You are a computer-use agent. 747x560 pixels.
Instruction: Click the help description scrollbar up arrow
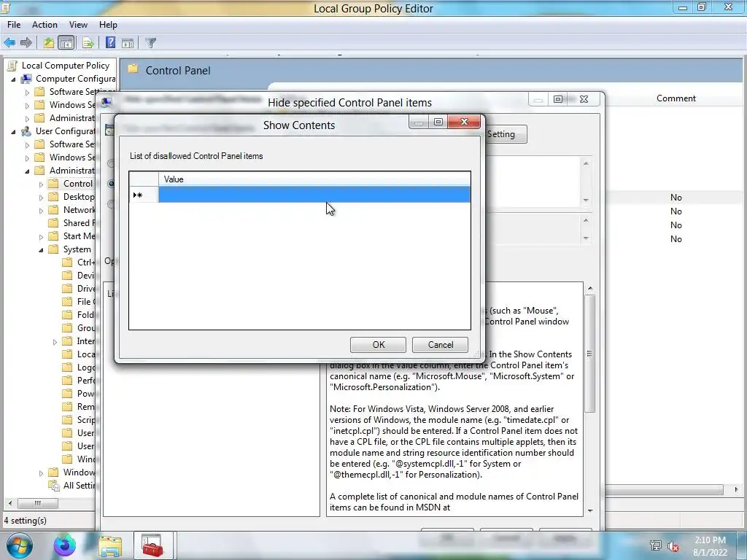(x=590, y=288)
